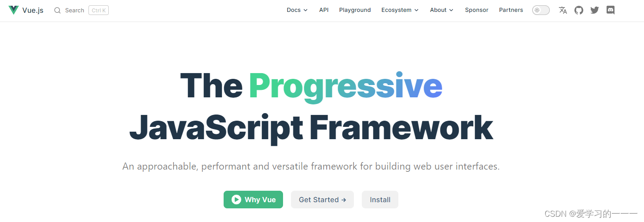
Task: Open the Playground nav item
Action: coord(355,10)
